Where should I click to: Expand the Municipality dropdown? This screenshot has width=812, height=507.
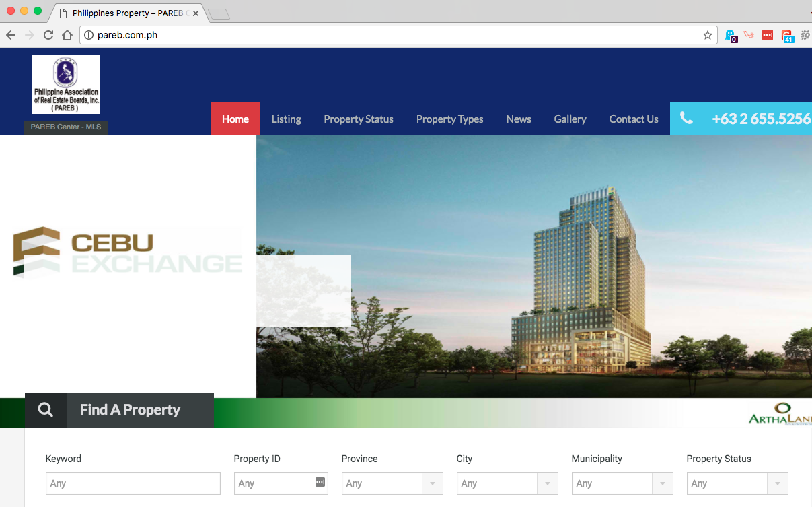(x=622, y=483)
